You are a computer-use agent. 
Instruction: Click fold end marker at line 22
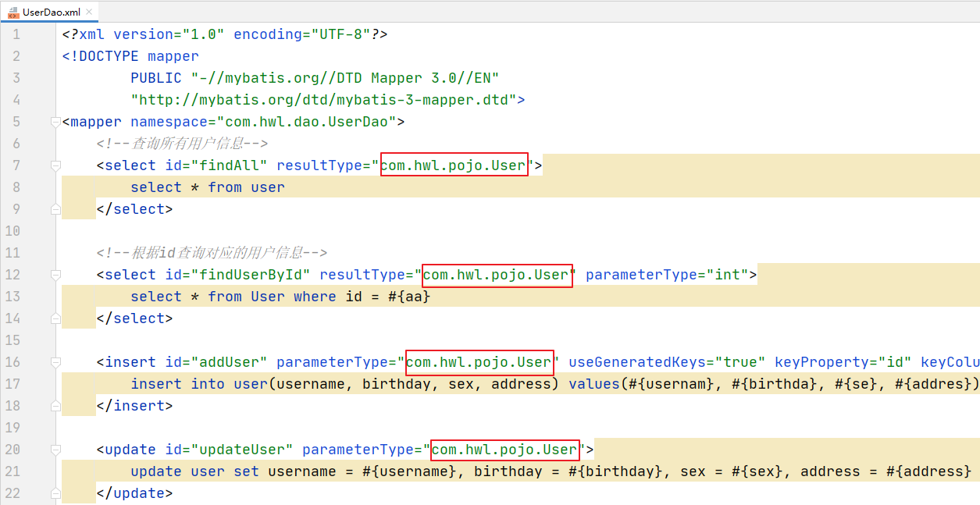[x=55, y=493]
